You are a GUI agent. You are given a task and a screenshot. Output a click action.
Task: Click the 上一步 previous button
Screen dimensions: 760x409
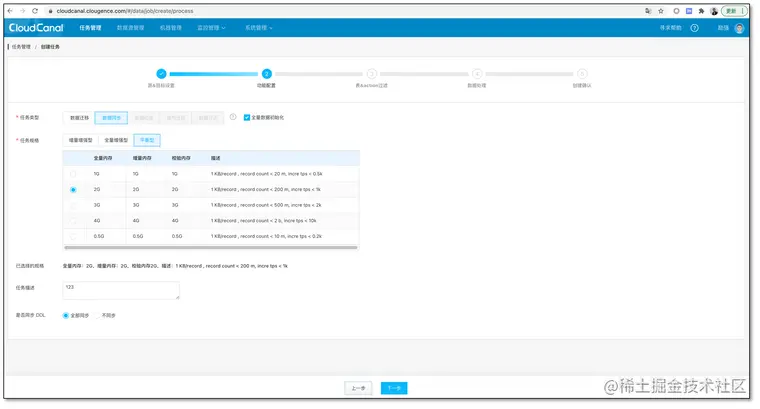click(358, 388)
